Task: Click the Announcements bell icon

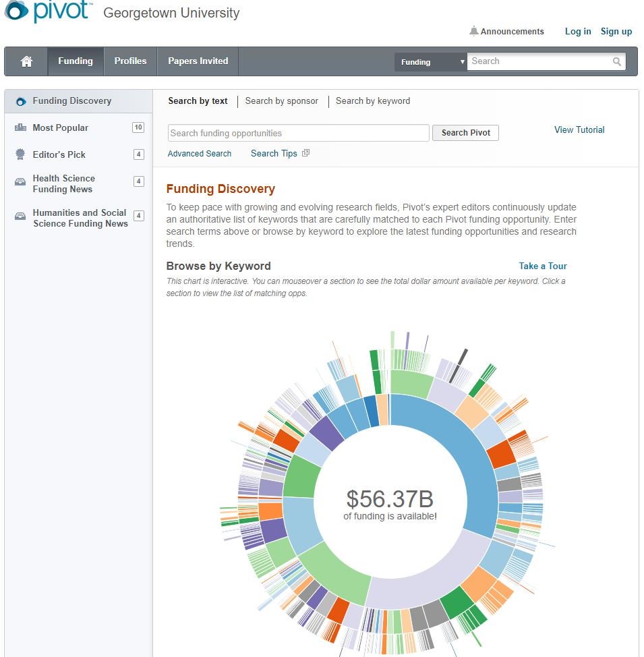Action: 474,31
